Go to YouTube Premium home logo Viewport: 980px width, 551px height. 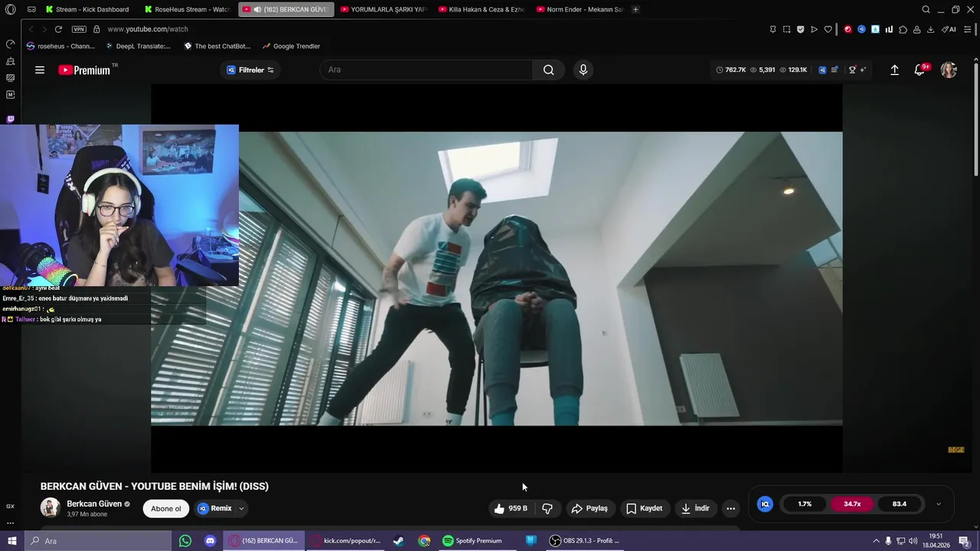click(84, 70)
